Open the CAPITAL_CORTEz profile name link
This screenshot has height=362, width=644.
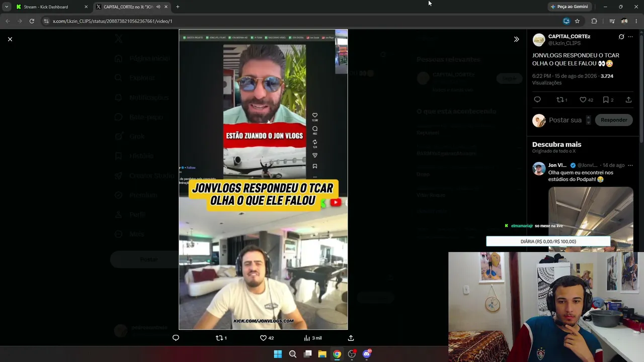coord(569,36)
